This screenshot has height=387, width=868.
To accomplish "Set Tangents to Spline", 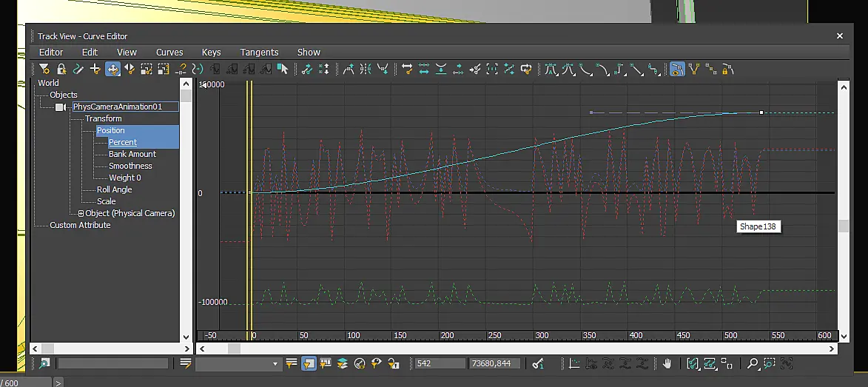I will pos(568,70).
